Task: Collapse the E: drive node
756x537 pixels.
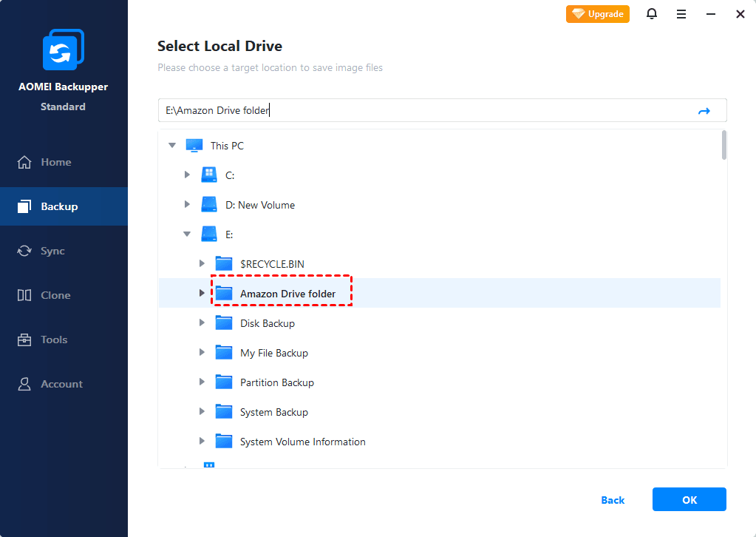Action: [x=187, y=234]
